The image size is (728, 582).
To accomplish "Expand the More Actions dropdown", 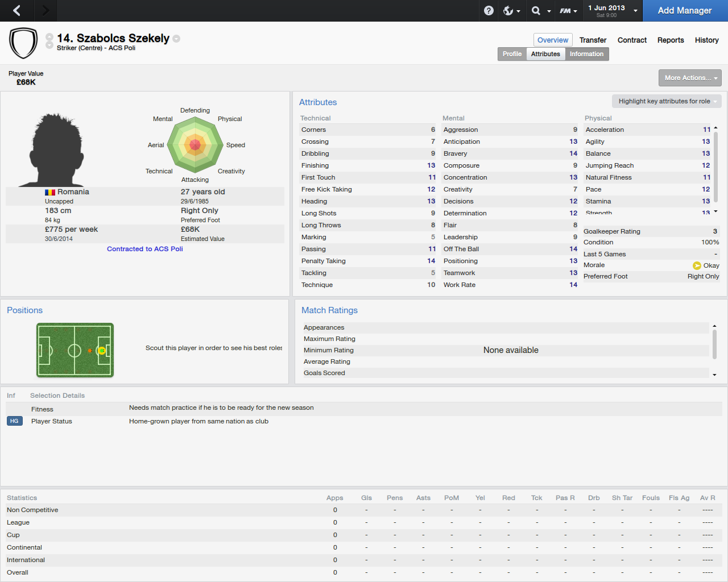I will click(x=690, y=78).
